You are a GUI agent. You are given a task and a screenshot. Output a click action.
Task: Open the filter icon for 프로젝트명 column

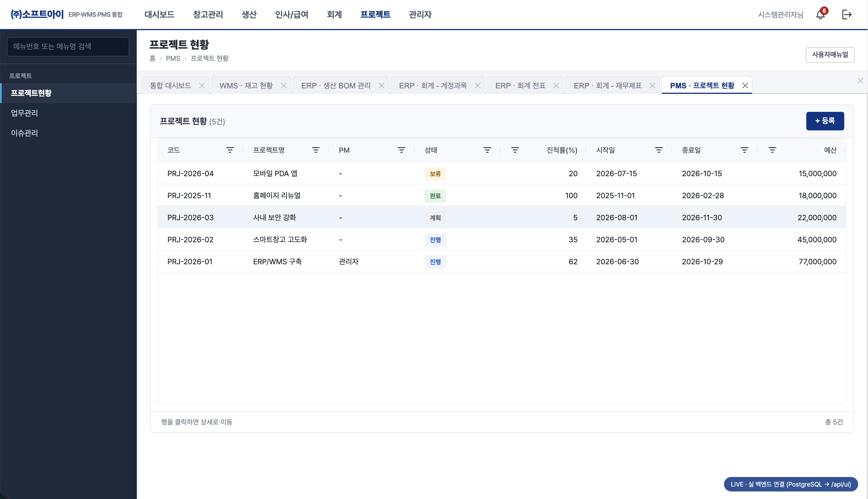(x=316, y=150)
